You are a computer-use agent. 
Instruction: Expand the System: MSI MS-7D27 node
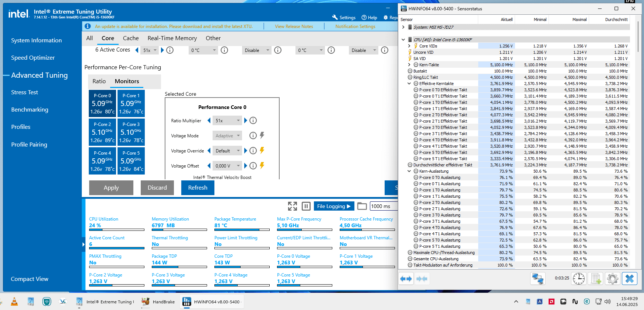click(x=403, y=27)
